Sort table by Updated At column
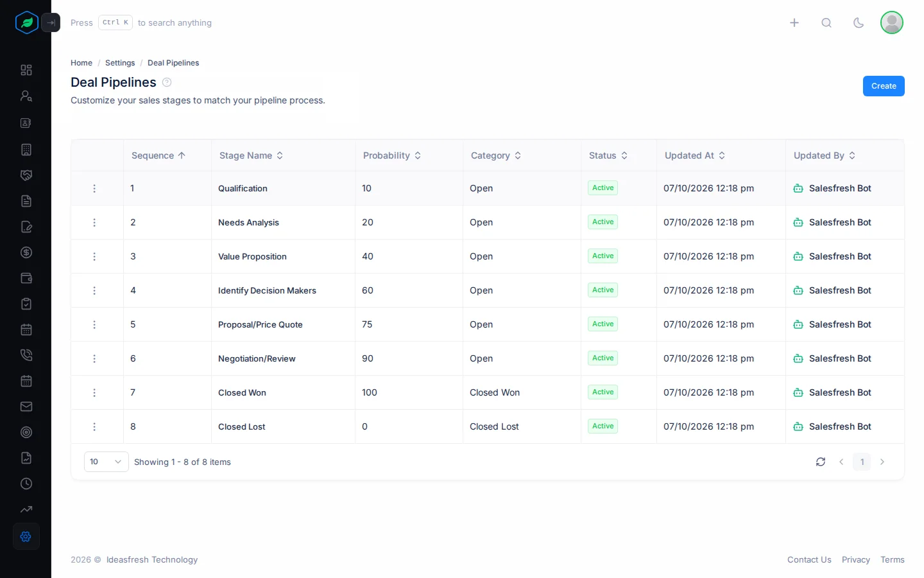 [695, 155]
